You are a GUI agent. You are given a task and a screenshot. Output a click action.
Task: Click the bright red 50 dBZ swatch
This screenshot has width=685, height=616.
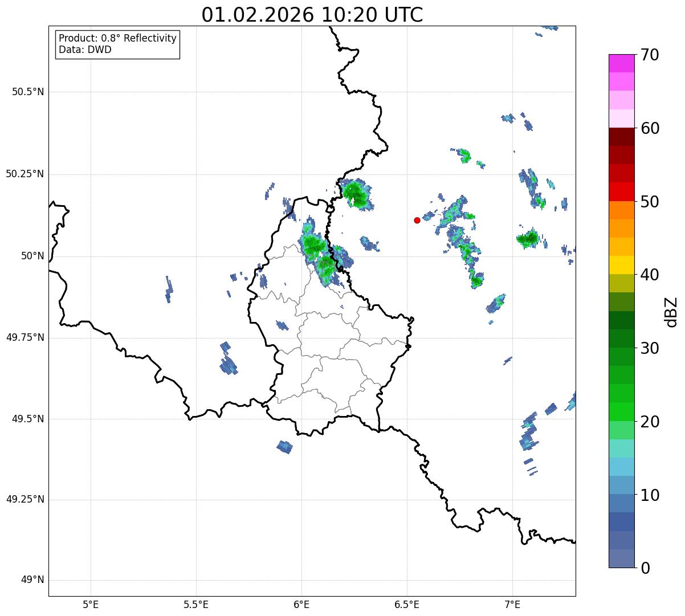(x=622, y=191)
